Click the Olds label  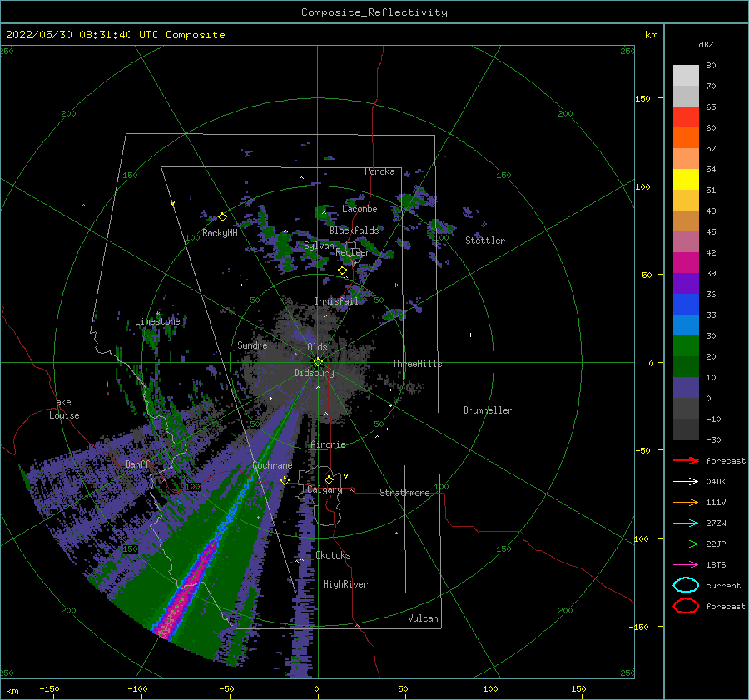[317, 347]
